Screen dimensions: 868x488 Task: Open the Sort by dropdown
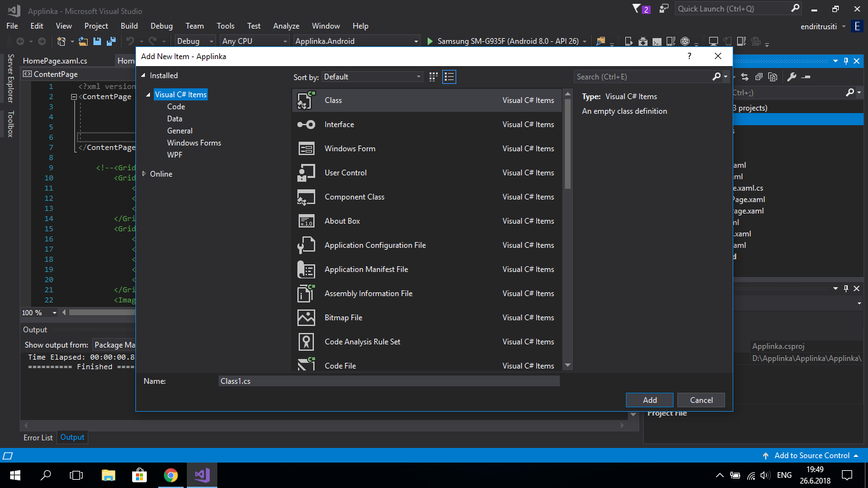coord(372,76)
